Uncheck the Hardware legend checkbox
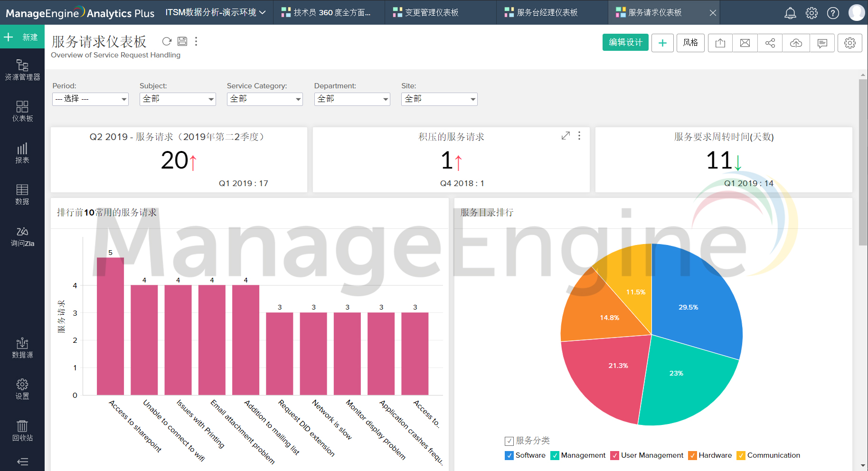Viewport: 868px width, 471px height. (692, 455)
